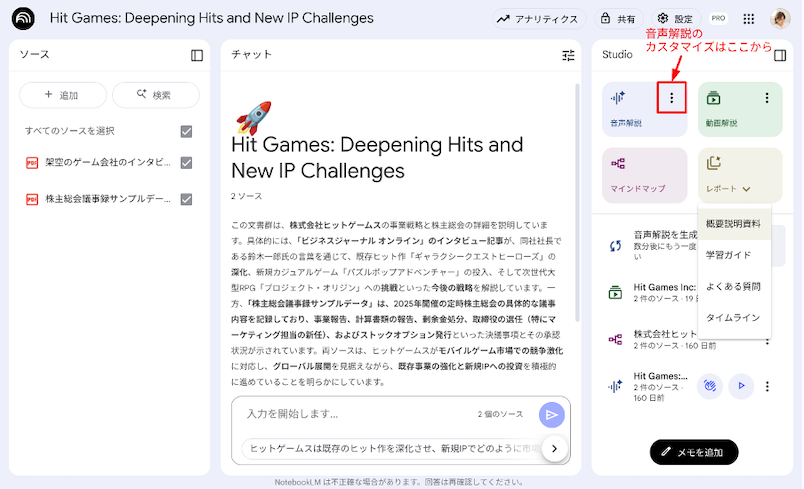Image resolution: width=804 pixels, height=489 pixels.
Task: Choose よくある質問 from report menu
Action: click(x=734, y=287)
